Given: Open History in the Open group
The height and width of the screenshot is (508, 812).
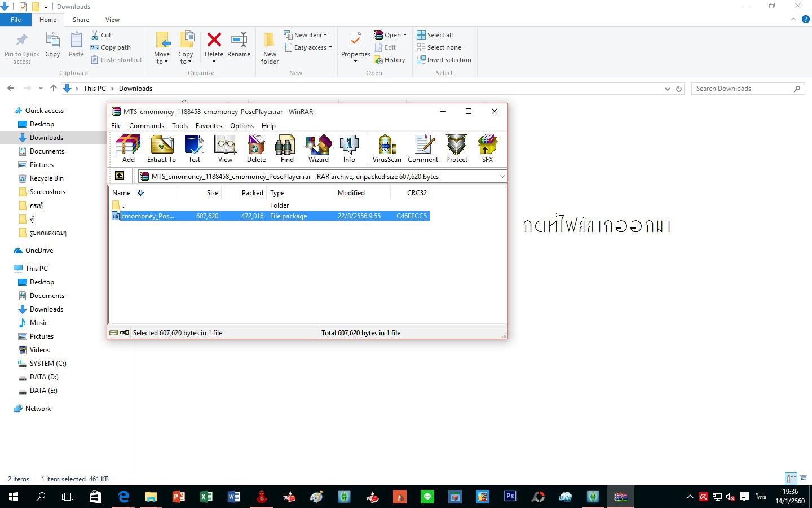Looking at the screenshot, I should tap(390, 60).
